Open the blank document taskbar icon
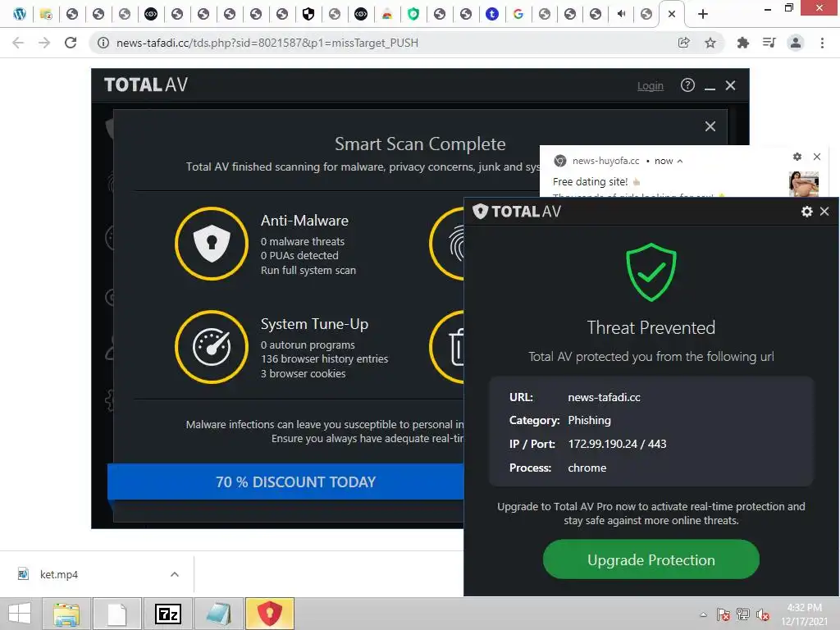840x630 pixels. pos(117,614)
